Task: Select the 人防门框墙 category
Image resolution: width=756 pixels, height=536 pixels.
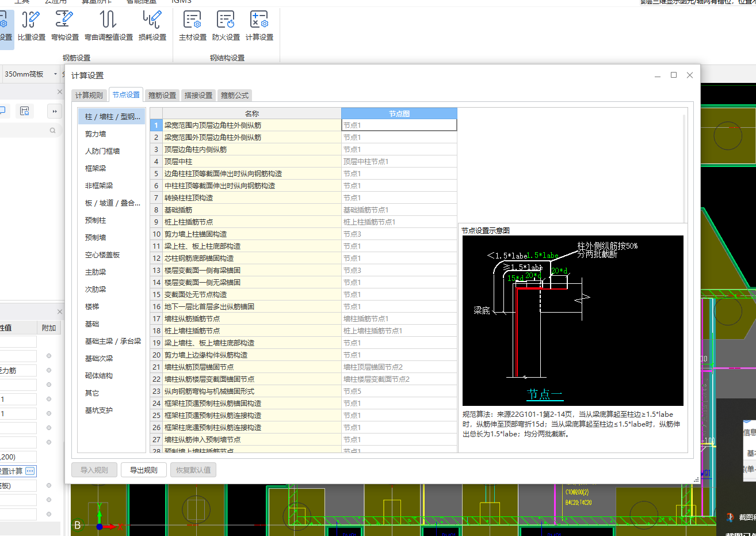Action: (x=112, y=151)
